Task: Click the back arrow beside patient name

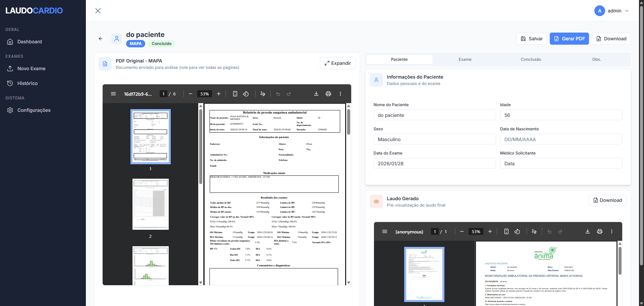Action: [101, 39]
